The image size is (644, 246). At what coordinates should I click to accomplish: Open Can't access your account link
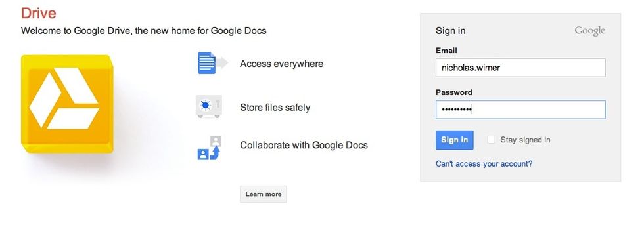coord(484,164)
